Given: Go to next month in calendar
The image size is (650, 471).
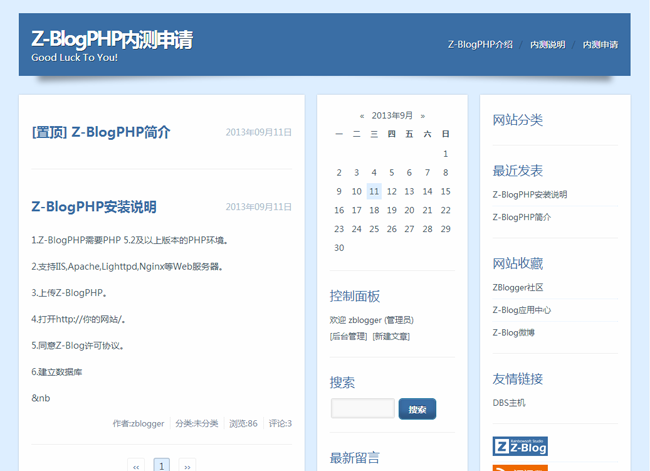Looking at the screenshot, I should point(422,116).
